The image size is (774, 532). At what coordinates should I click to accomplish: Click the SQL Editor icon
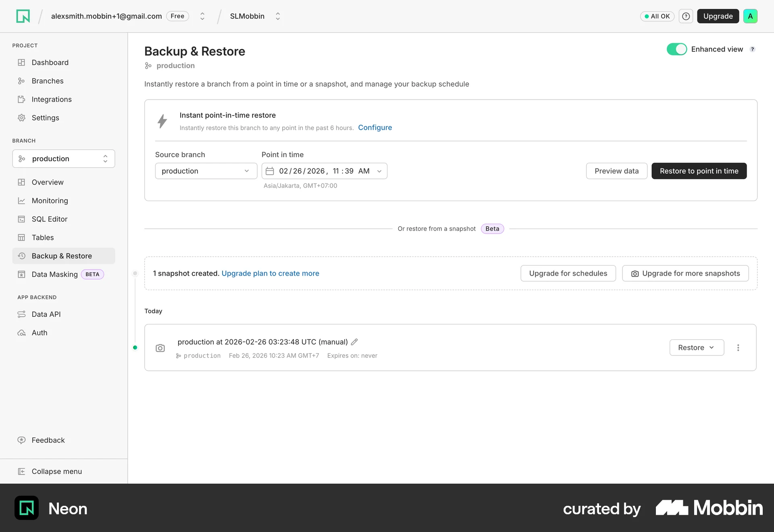point(21,219)
